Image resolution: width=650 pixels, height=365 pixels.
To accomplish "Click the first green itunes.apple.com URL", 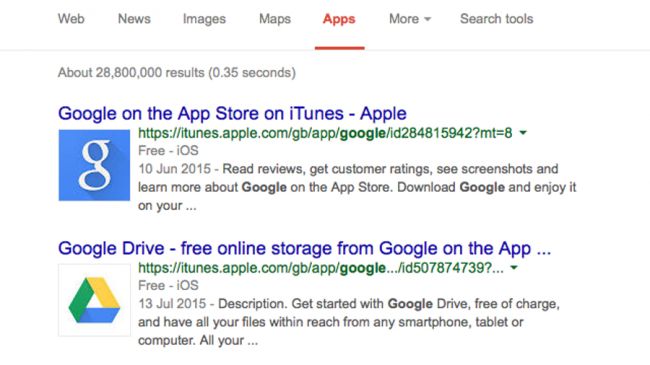I will click(x=325, y=133).
